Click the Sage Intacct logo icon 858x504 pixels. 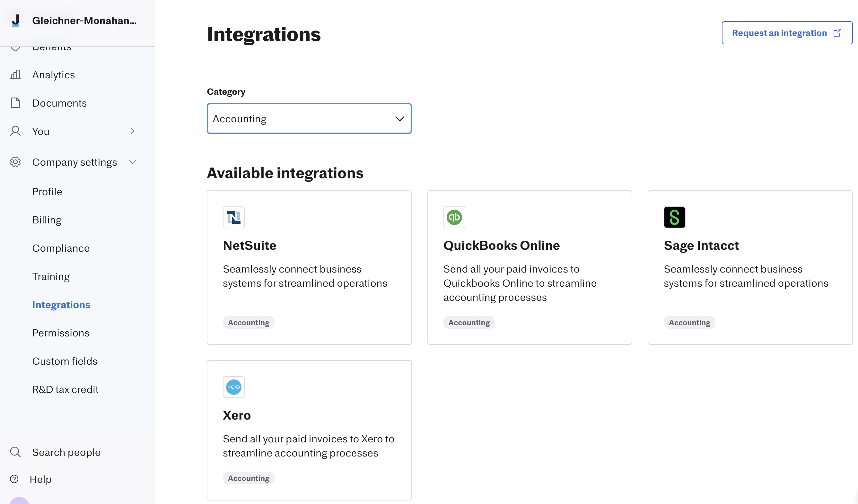pos(674,217)
